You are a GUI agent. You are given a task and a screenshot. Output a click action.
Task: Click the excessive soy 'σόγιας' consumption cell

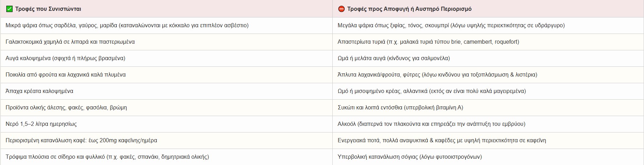(409, 157)
